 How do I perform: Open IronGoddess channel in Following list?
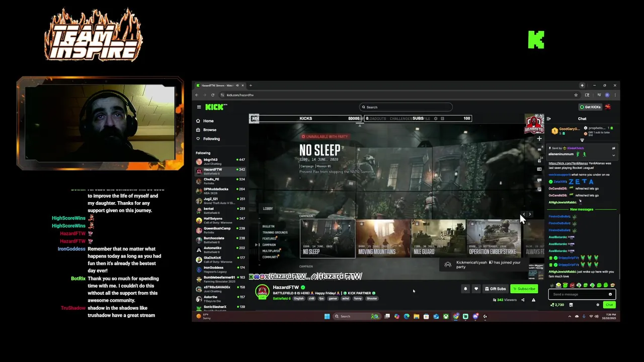pos(220,269)
